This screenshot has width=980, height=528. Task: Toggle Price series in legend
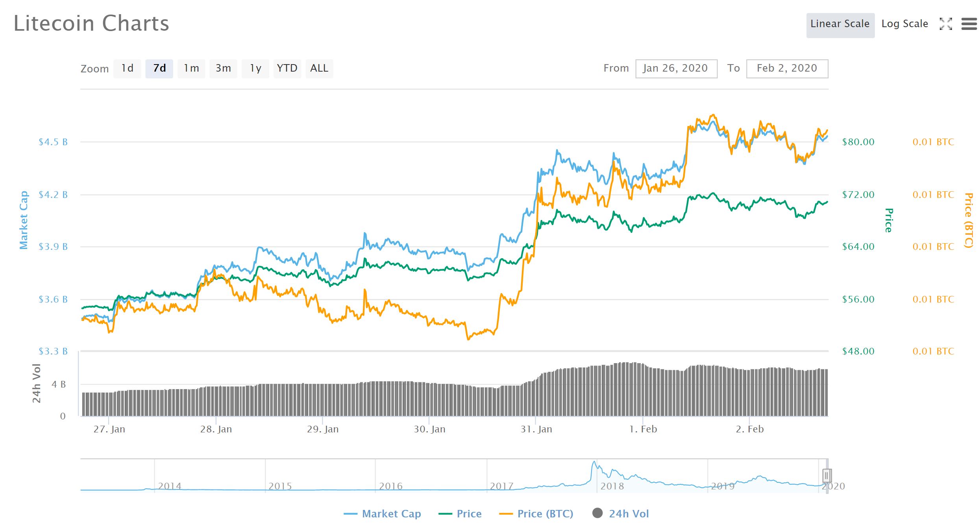click(x=460, y=513)
